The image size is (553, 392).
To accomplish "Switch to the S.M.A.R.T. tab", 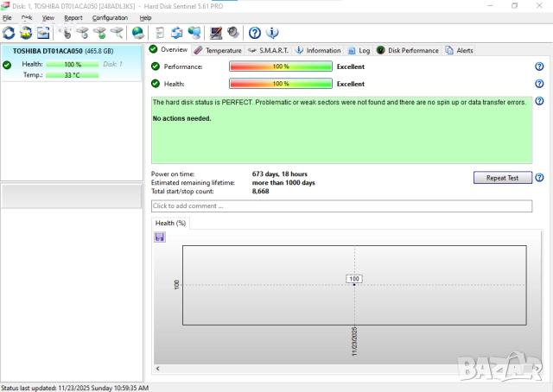I will (x=269, y=50).
